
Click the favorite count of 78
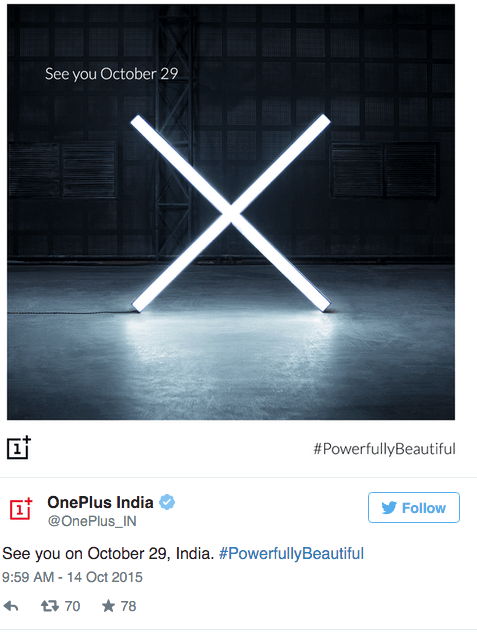[x=128, y=606]
